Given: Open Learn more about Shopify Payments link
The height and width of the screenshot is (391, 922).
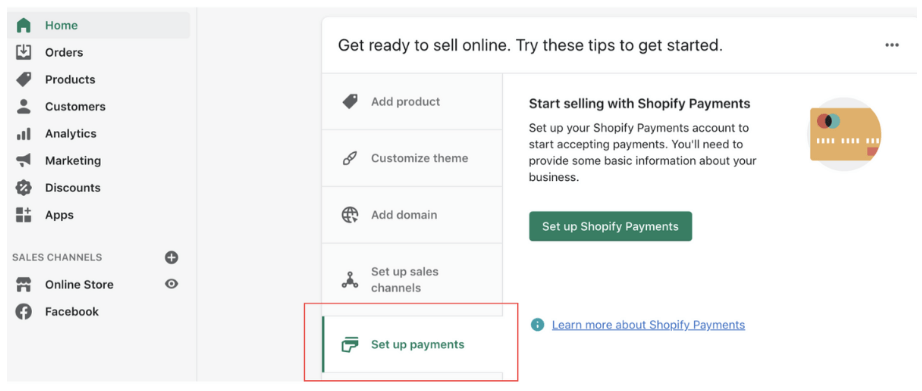Looking at the screenshot, I should pos(649,325).
